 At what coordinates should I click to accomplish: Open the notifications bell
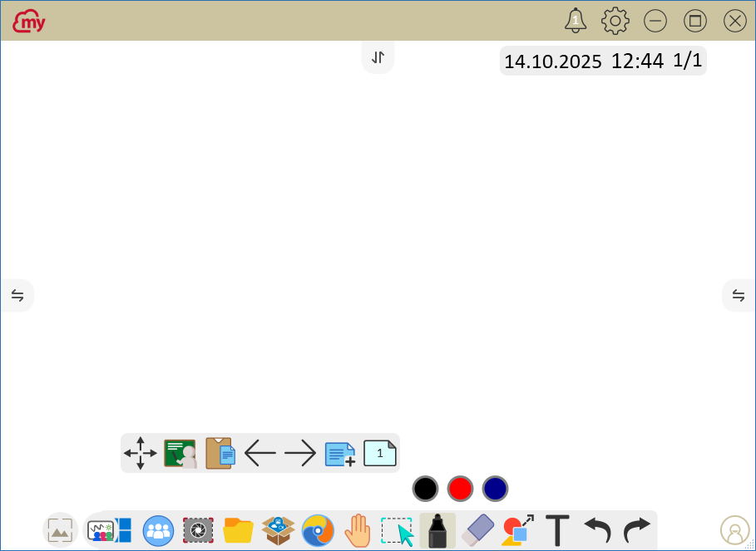[x=575, y=21]
